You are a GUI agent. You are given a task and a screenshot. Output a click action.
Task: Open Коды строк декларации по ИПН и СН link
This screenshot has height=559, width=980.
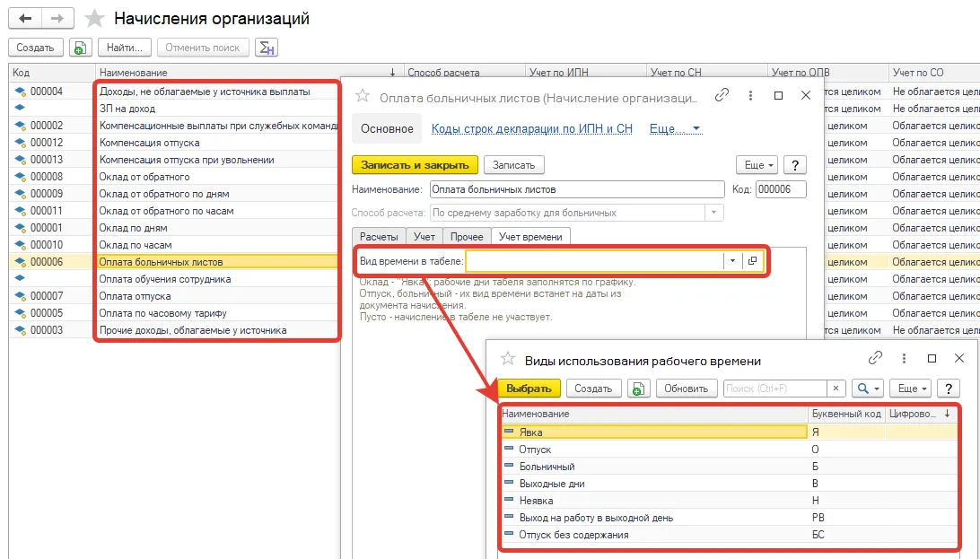[532, 128]
